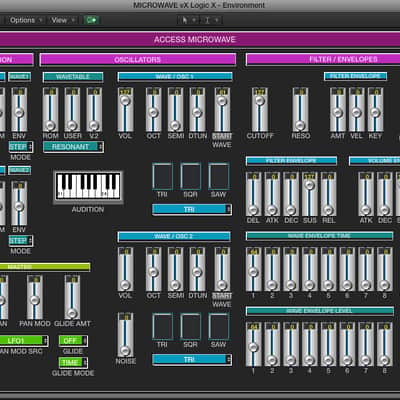Open the RESONANT wavetable dropdown

[x=73, y=147]
